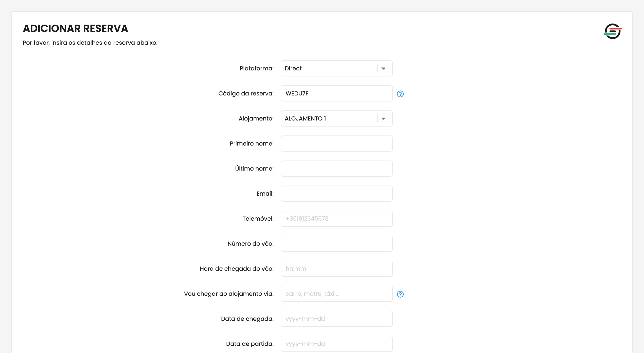Expand the Alojamento dropdown arrow
Image resolution: width=644 pixels, height=353 pixels.
coord(383,118)
